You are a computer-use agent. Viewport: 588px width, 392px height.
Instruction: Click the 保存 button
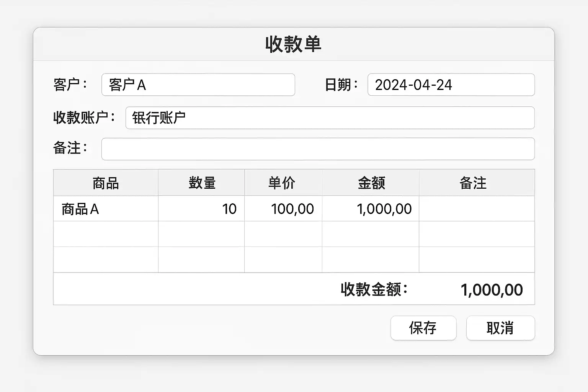click(x=423, y=328)
